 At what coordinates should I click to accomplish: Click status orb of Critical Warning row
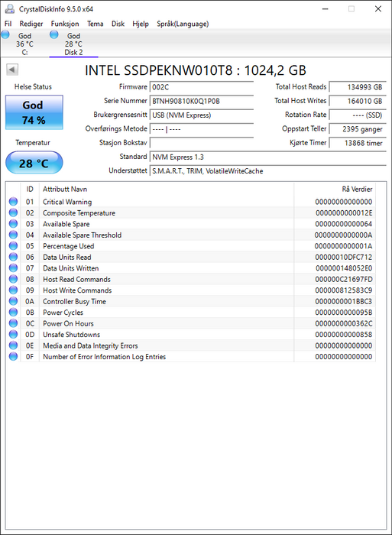13,202
